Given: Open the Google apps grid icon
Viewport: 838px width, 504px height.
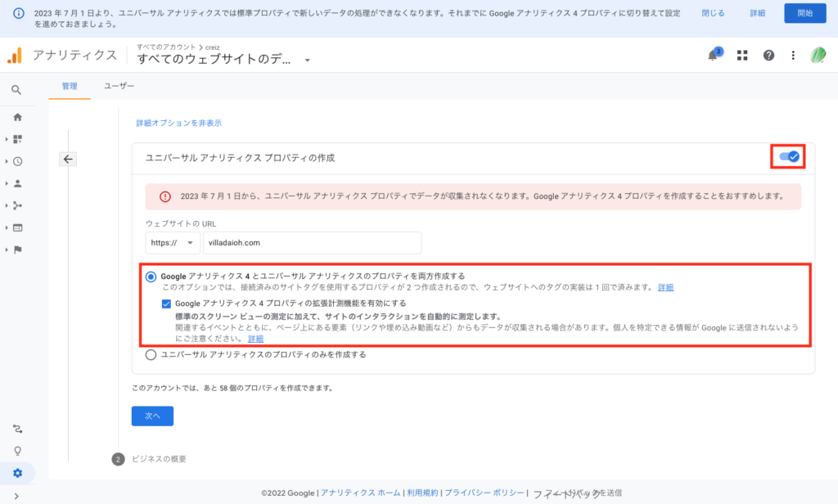Looking at the screenshot, I should coord(742,56).
